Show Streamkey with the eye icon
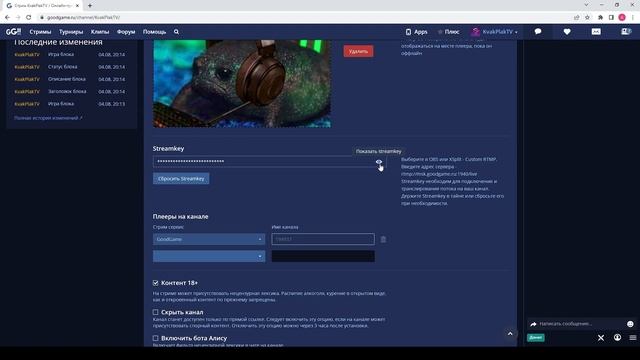Image resolution: width=640 pixels, height=360 pixels. tap(379, 162)
